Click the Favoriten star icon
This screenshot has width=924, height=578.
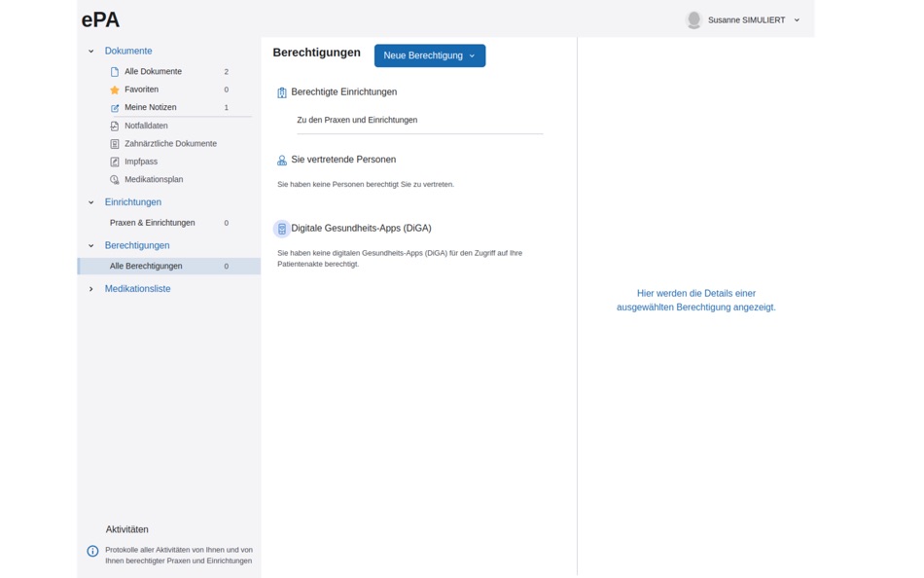coord(112,89)
